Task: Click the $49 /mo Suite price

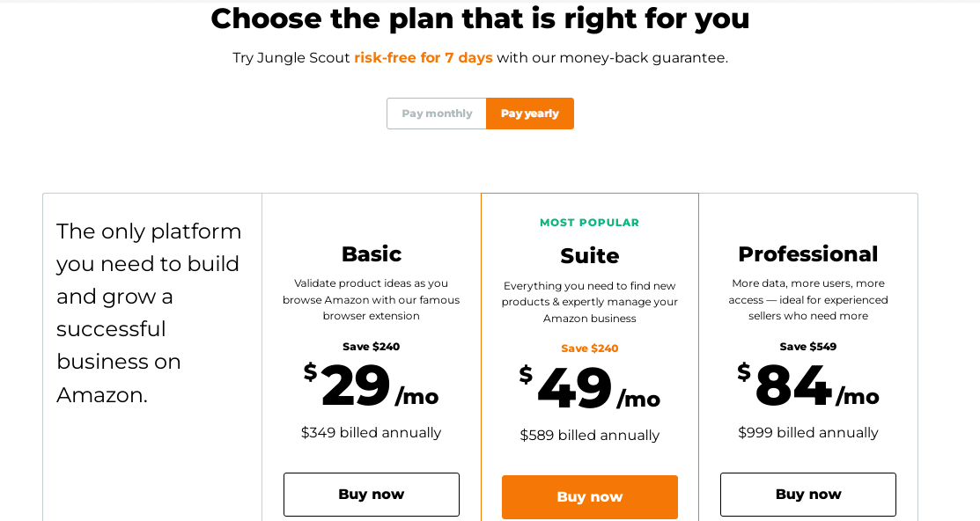Action: click(x=590, y=390)
